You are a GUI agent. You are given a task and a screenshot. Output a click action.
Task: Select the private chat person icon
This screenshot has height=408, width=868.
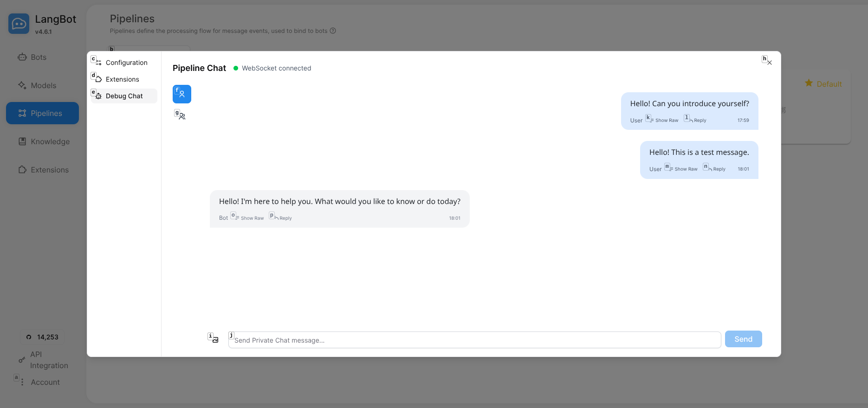coord(181,94)
